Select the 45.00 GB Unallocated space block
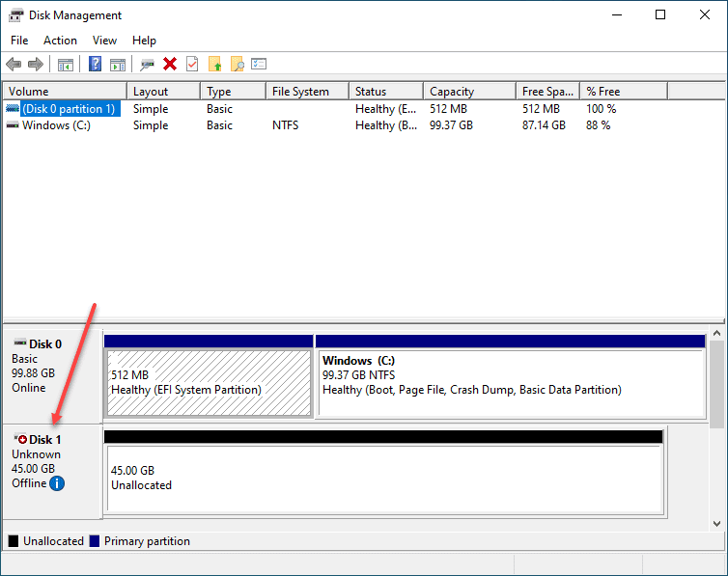728x576 pixels. pos(384,479)
